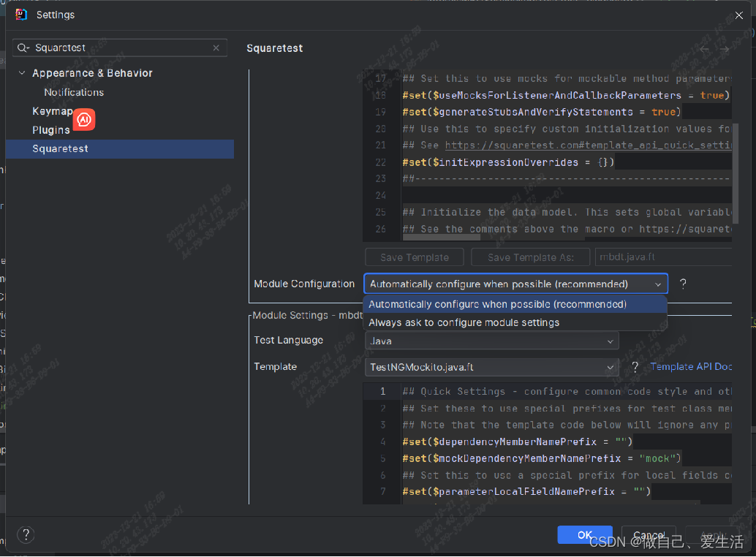Click line 19 generateStubsAndVerifyStatements
This screenshot has width=756, height=557.
[x=542, y=112]
